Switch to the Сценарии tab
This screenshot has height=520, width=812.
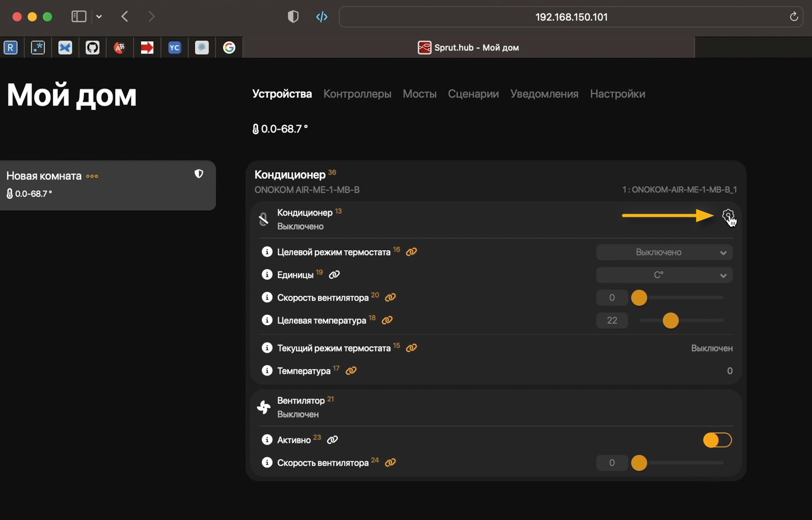(x=473, y=94)
